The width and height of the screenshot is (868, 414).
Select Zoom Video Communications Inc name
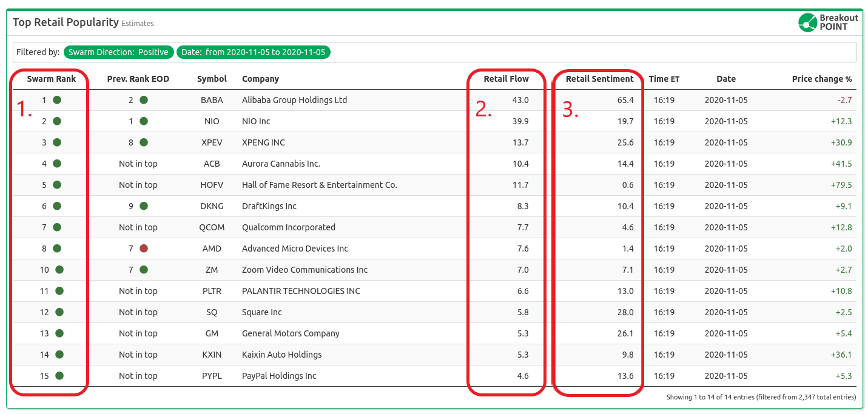click(304, 270)
